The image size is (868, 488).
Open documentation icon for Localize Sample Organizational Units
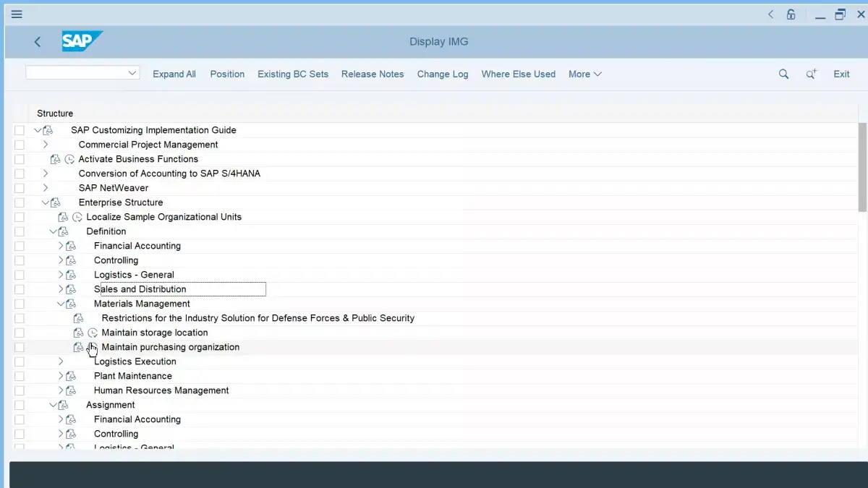tap(63, 217)
